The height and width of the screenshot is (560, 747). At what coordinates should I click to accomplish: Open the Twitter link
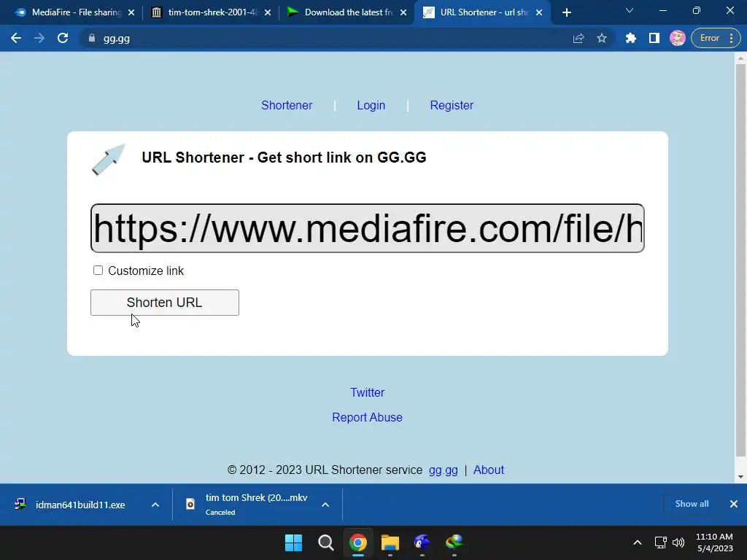[368, 392]
